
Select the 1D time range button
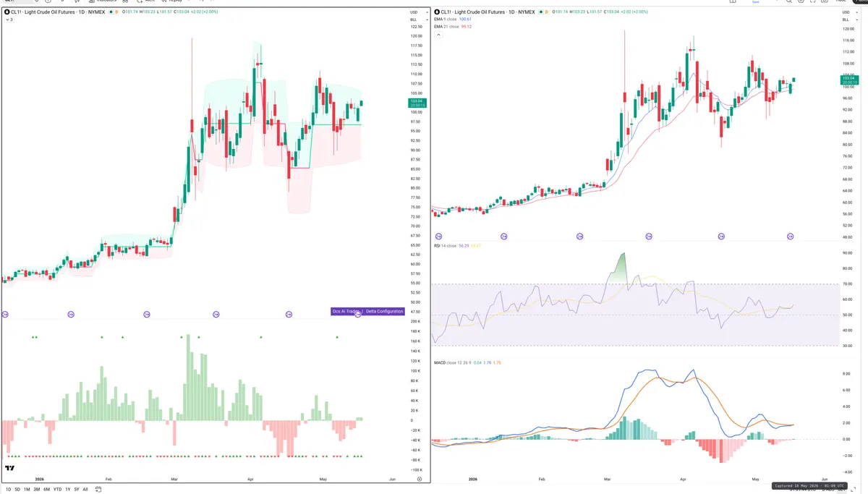click(8, 489)
